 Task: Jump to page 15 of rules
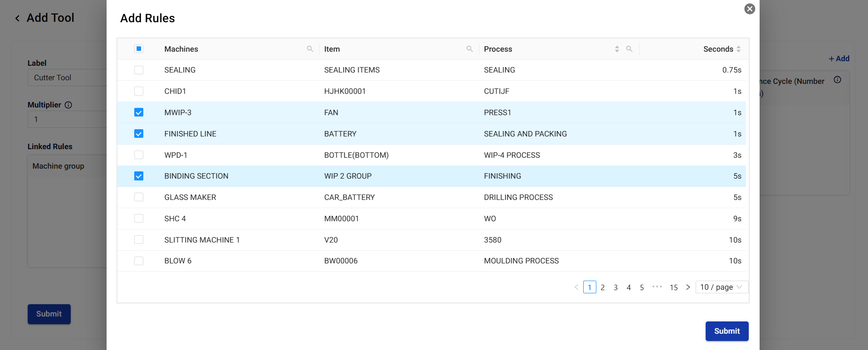[673, 287]
